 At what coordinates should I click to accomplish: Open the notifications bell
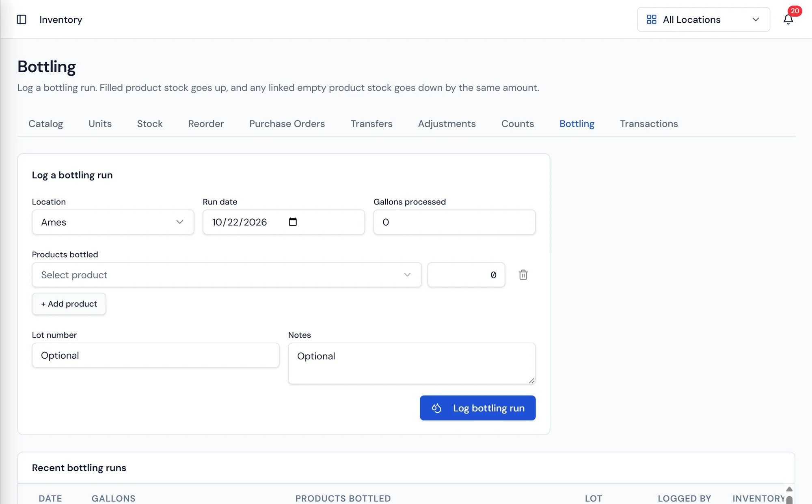(788, 19)
